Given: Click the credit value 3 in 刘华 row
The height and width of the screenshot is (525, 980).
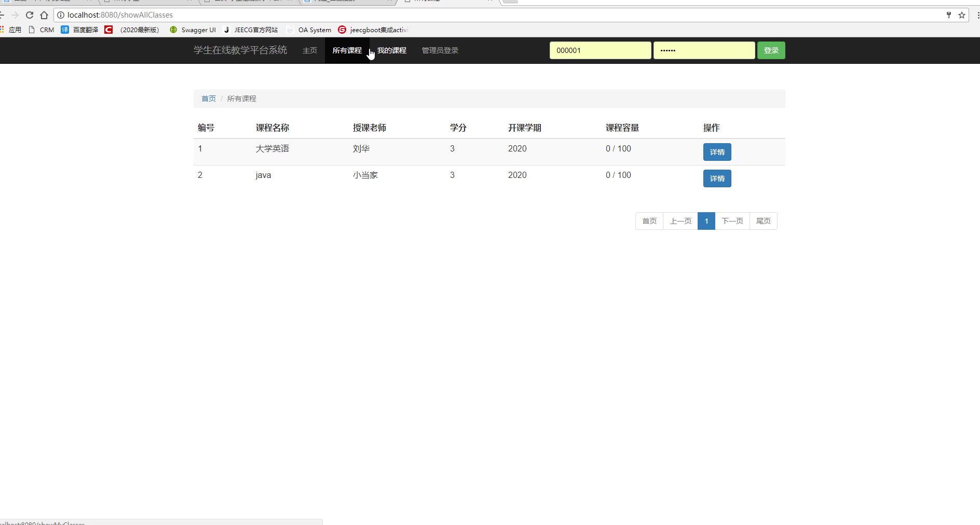Looking at the screenshot, I should pyautogui.click(x=452, y=149).
